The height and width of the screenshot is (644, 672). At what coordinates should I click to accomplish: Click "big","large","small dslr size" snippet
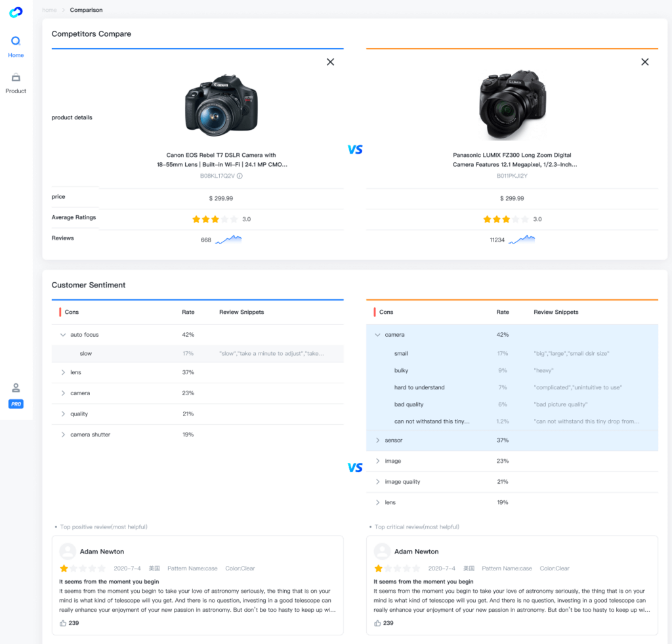(x=572, y=354)
